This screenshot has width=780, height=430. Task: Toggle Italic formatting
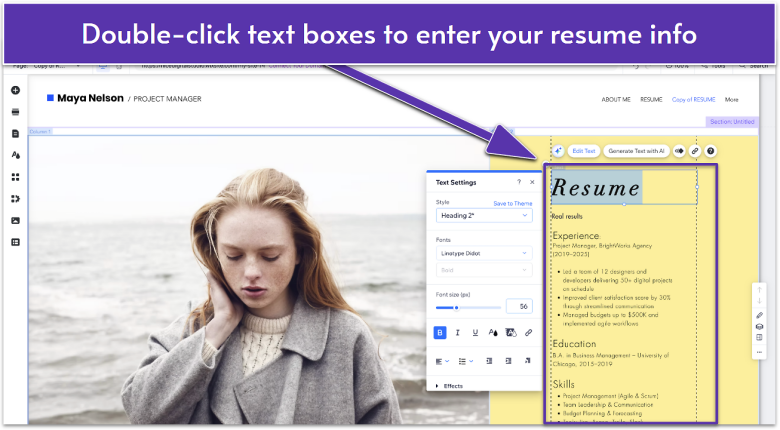coord(457,333)
